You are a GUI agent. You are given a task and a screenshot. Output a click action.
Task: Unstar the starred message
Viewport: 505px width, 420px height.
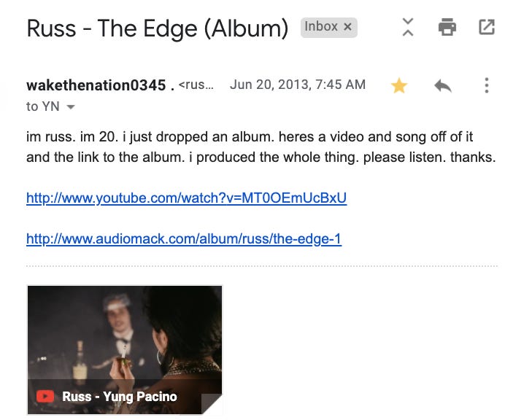[399, 85]
